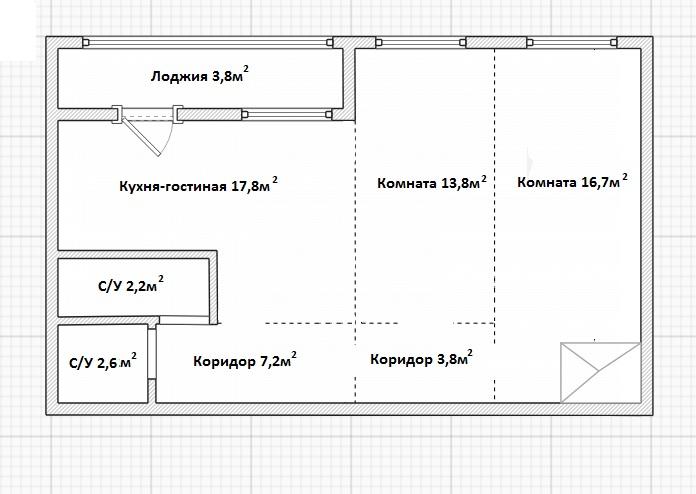The height and width of the screenshot is (494, 696).
Task: Select the dashed line above Коридор 3,8м²
Action: tap(420, 324)
